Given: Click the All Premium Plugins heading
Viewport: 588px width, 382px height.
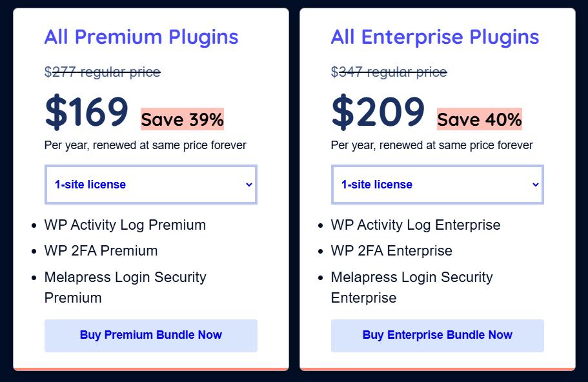Looking at the screenshot, I should [141, 37].
